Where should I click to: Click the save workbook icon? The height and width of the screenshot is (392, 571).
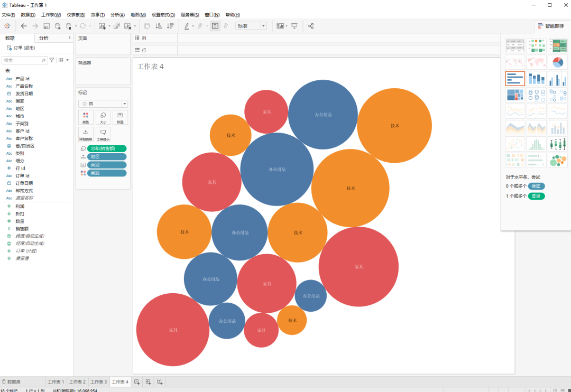pos(46,26)
